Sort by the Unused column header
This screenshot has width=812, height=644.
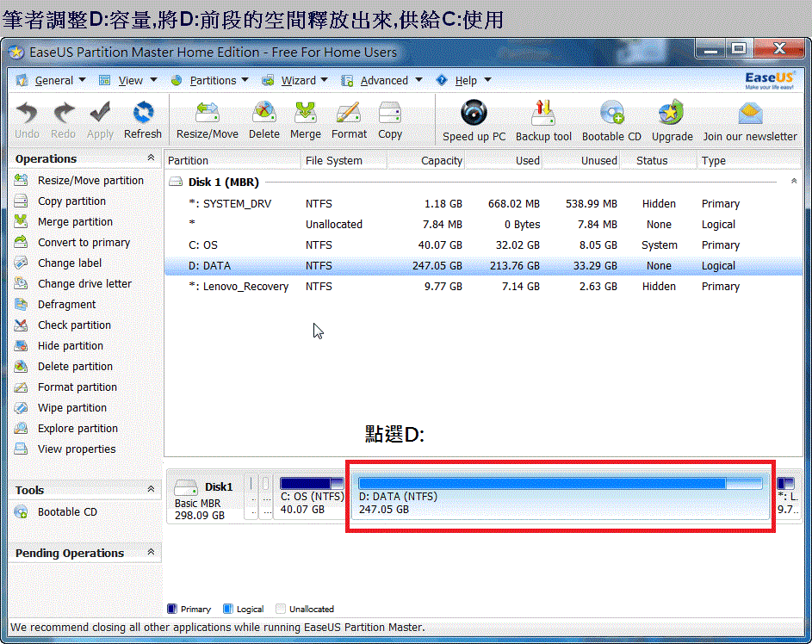(581, 160)
